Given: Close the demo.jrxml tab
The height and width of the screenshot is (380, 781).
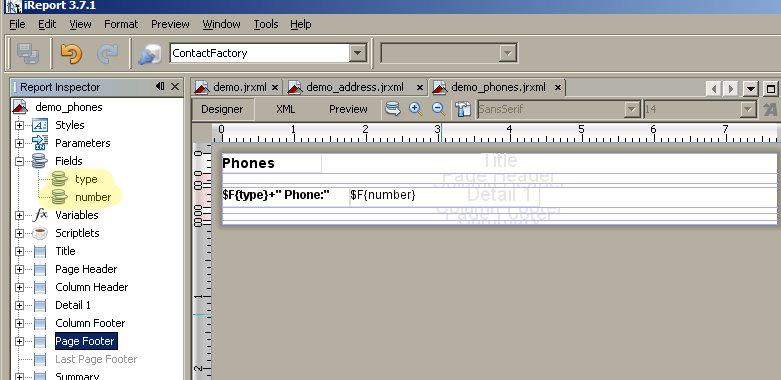Looking at the screenshot, I should (274, 88).
